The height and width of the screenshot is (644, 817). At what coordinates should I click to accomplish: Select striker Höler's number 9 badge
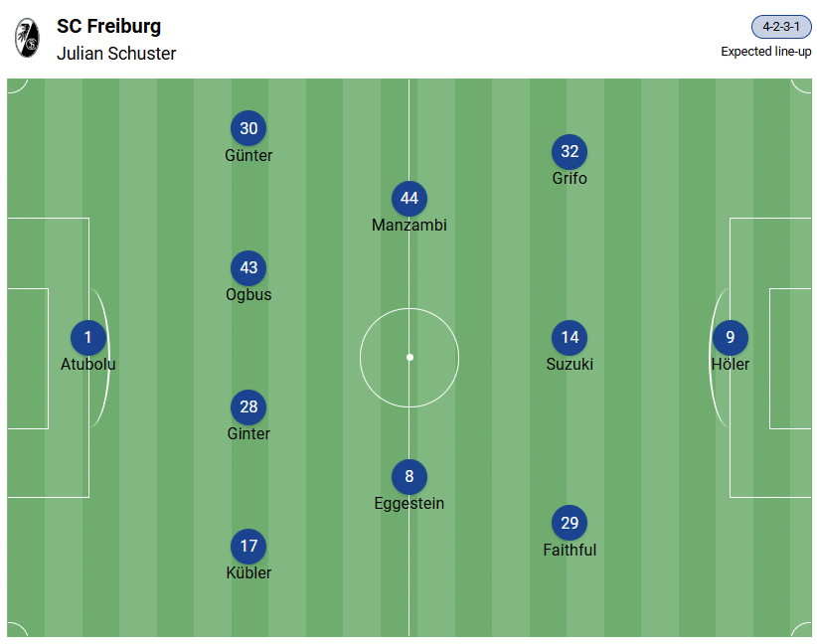[x=731, y=338]
